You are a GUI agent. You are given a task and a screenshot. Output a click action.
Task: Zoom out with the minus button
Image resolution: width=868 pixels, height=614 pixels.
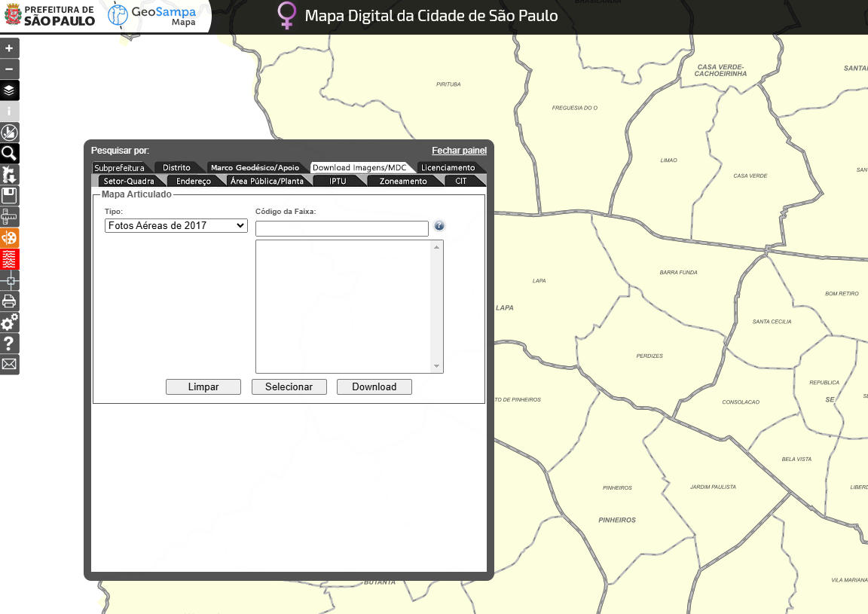(9, 69)
